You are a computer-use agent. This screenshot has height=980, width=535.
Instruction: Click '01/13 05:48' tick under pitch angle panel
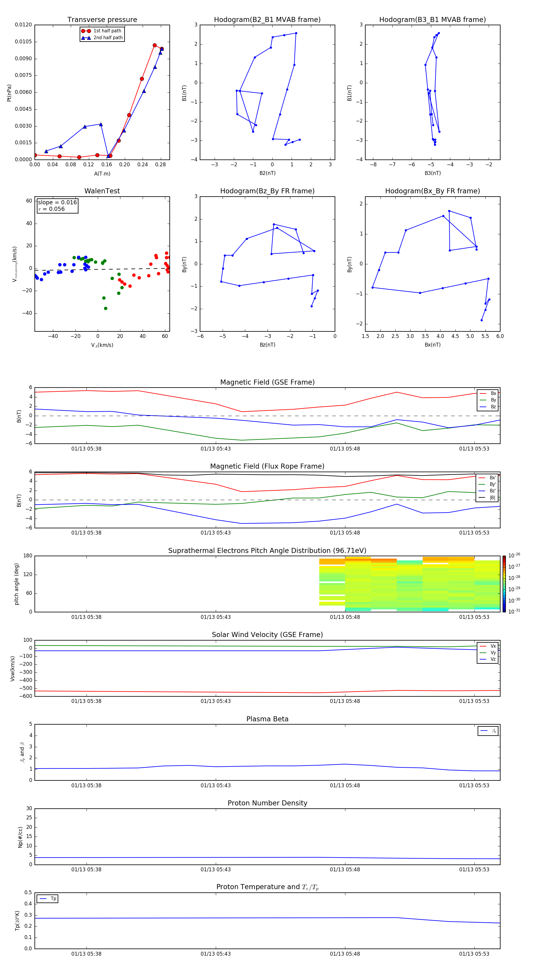[344, 617]
